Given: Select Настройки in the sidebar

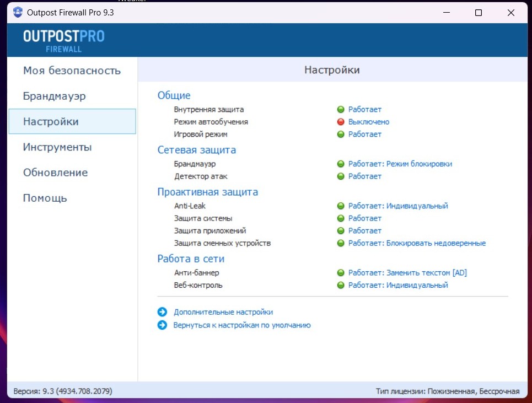Looking at the screenshot, I should click(x=72, y=121).
